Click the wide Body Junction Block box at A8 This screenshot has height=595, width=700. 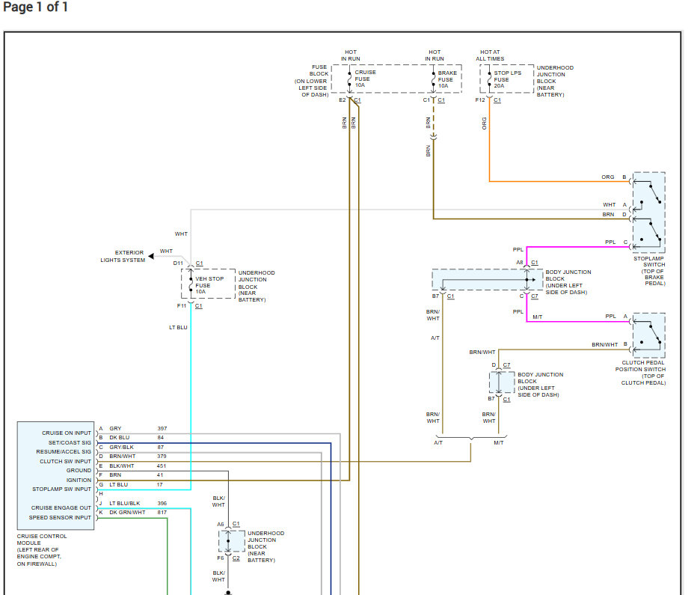point(488,280)
